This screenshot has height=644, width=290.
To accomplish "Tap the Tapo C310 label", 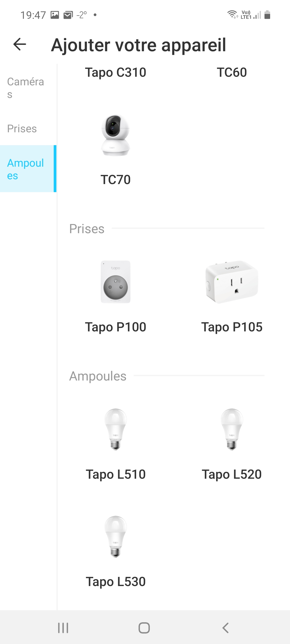I will (x=115, y=72).
